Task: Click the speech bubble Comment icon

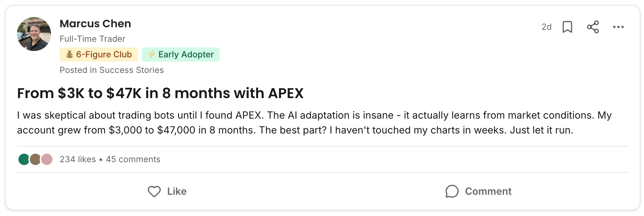Action: 452,192
